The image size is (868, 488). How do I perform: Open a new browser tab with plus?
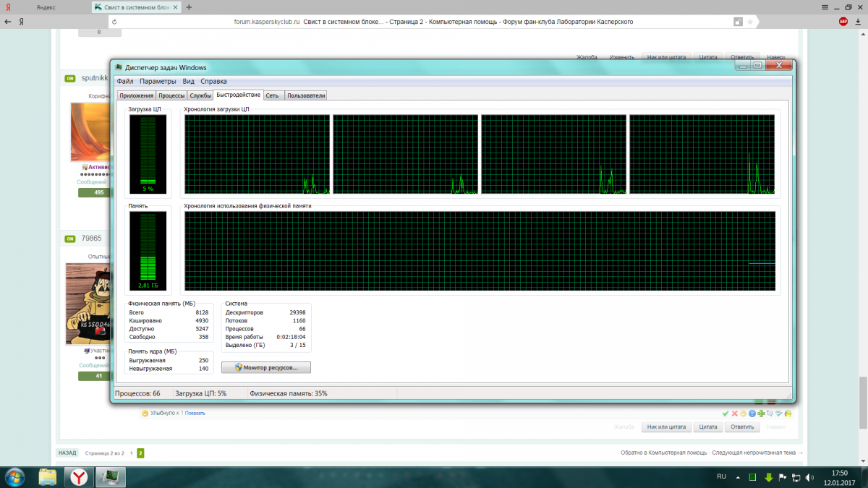(x=189, y=7)
